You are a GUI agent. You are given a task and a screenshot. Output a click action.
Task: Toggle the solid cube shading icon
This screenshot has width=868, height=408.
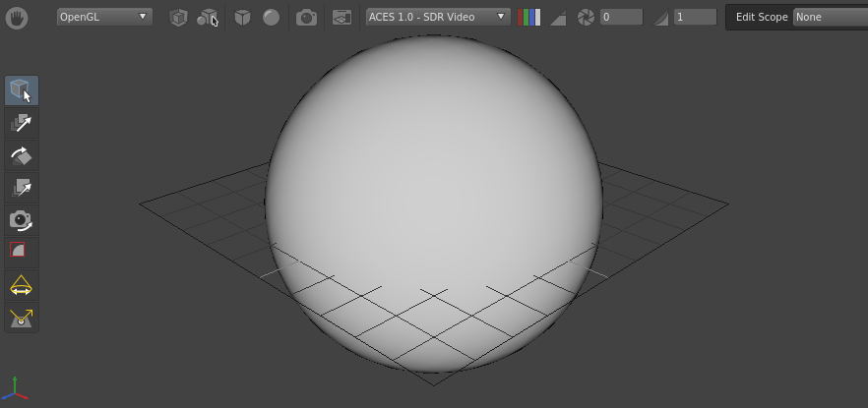[x=242, y=18]
